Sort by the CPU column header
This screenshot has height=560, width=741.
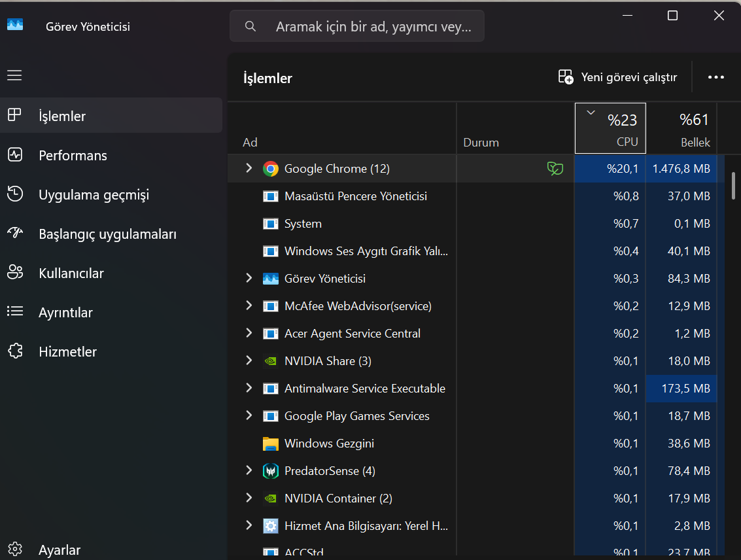point(610,128)
